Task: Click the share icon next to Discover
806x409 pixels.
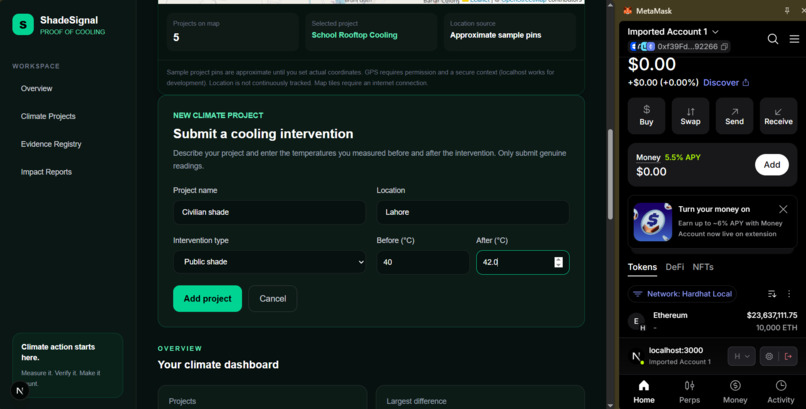Action: pos(746,82)
